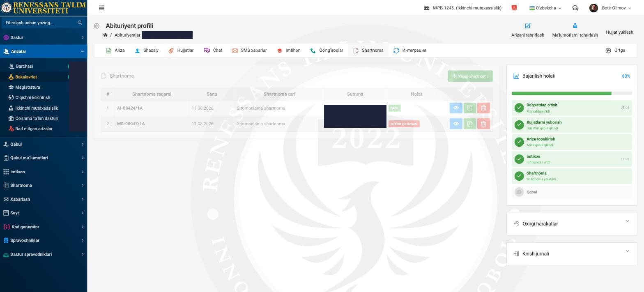The width and height of the screenshot is (644, 292).
Task: Click the Ariza topshirish check icon
Action: tap(519, 142)
